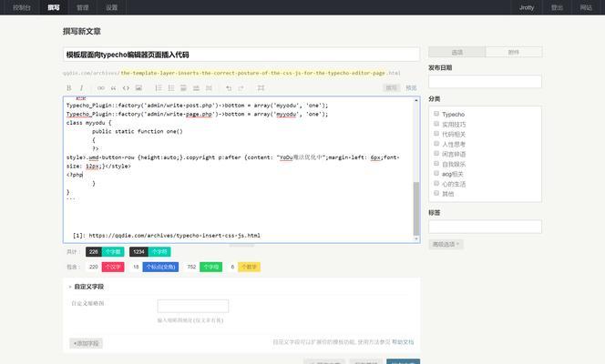605x364 pixels.
Task: Place cursor on 'class myyodu {' line
Action: click(88, 123)
